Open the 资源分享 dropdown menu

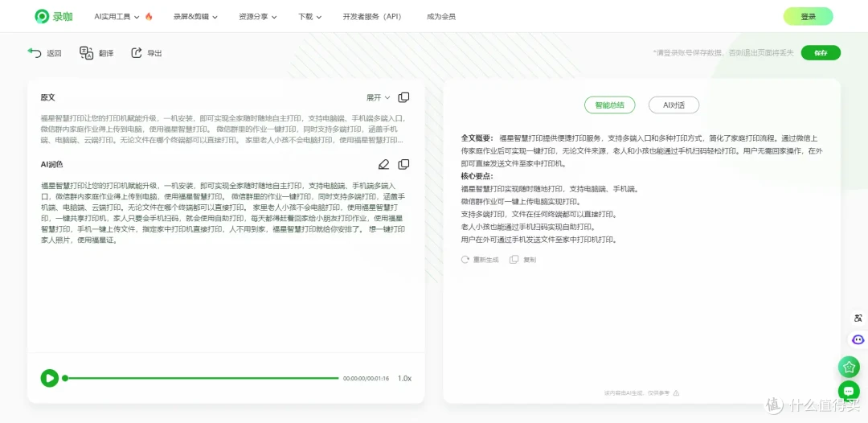[258, 17]
